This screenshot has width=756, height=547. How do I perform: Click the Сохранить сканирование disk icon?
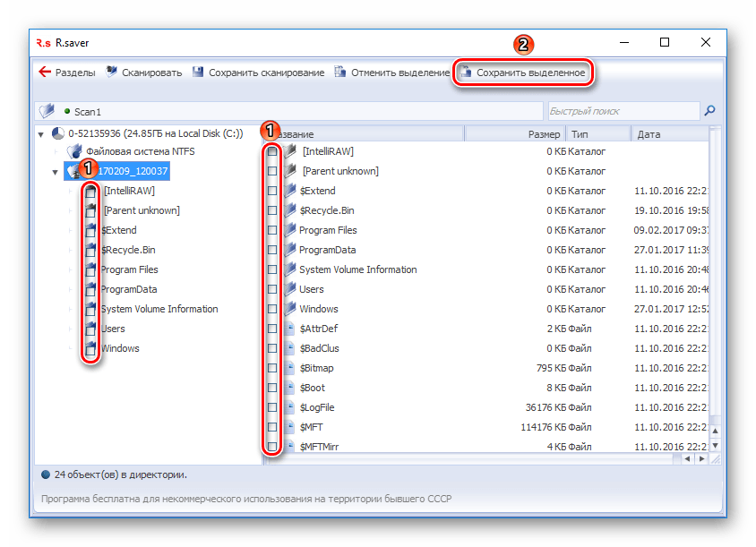click(198, 73)
